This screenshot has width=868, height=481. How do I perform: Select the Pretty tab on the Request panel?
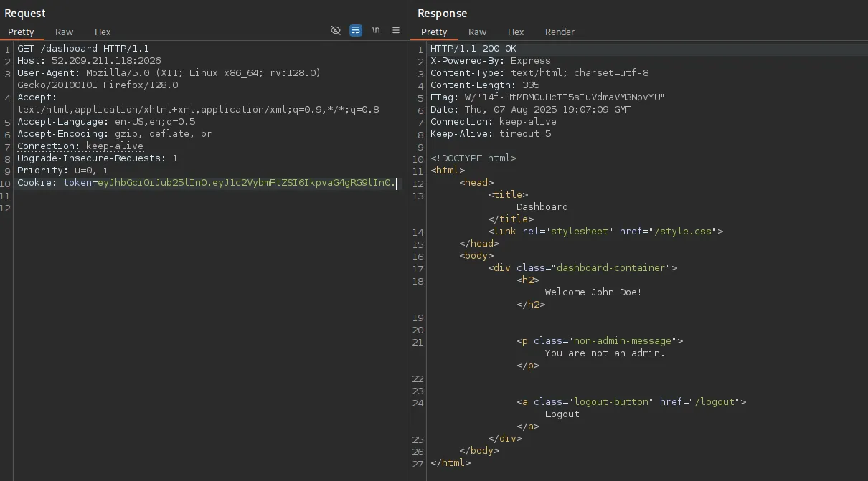pos(22,32)
